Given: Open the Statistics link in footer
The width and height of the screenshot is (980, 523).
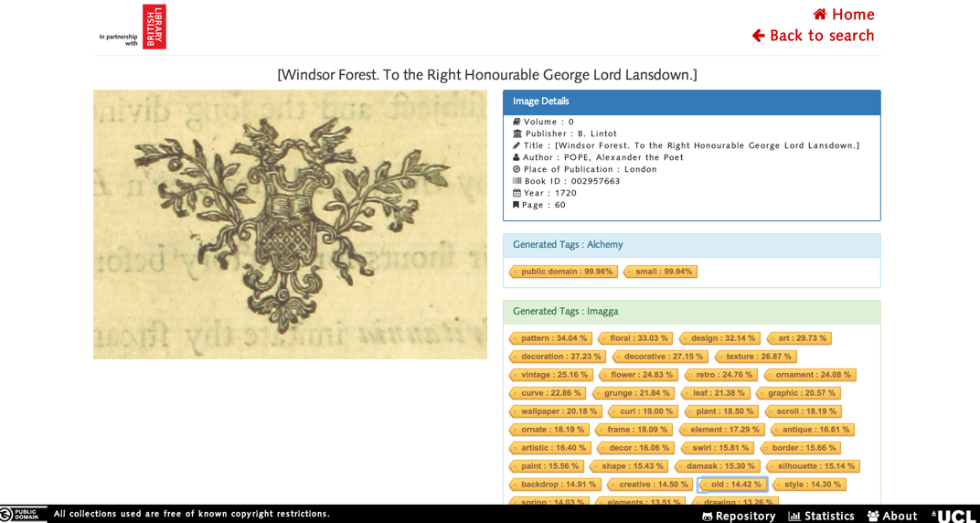Looking at the screenshot, I should point(821,516).
